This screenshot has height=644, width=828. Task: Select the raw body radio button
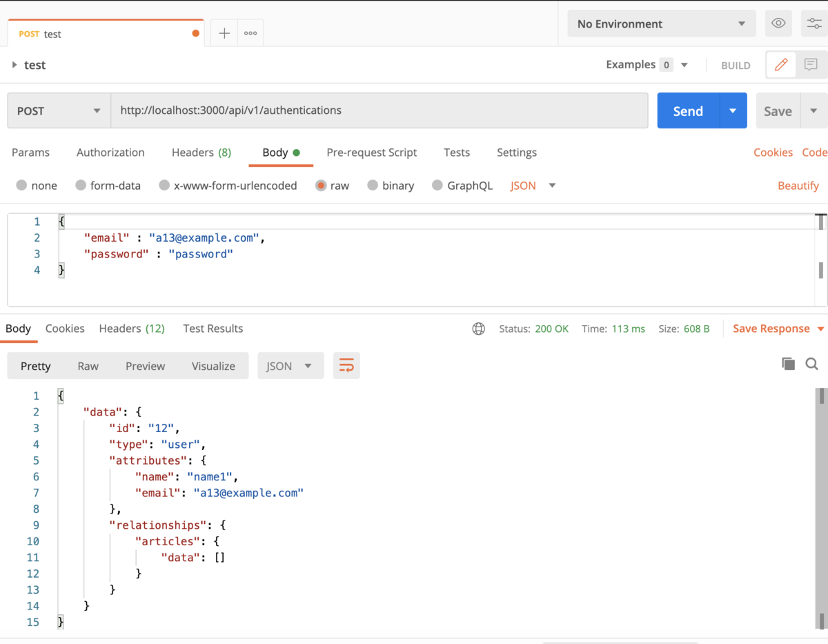(322, 185)
